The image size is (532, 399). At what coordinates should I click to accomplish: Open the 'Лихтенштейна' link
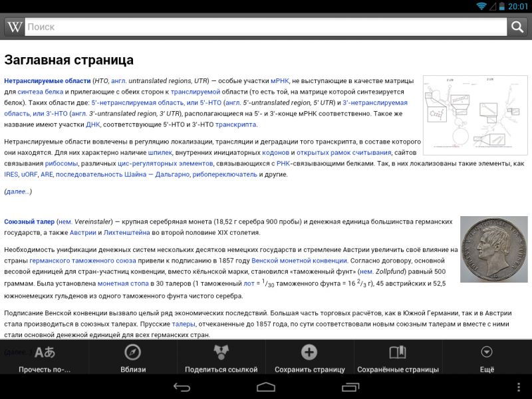point(129,232)
